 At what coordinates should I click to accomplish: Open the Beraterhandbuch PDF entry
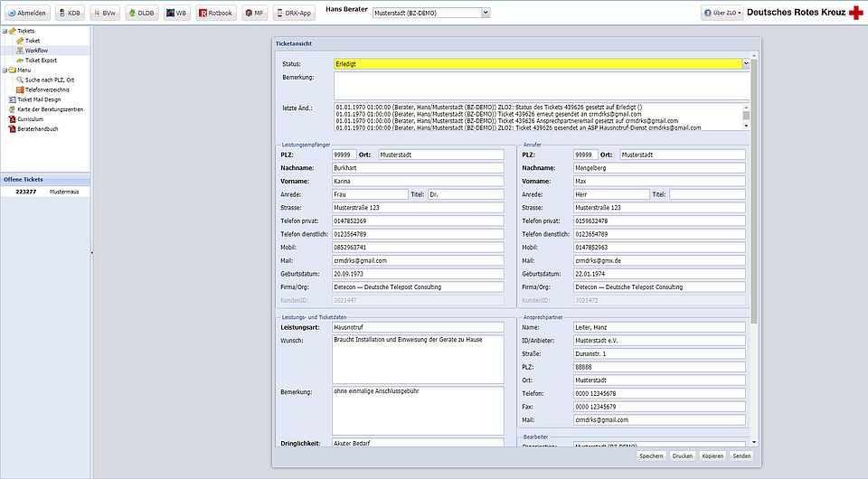38,129
